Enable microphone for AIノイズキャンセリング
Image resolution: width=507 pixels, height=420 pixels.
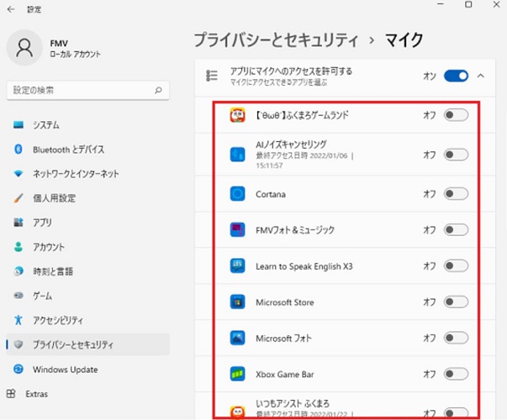click(456, 155)
